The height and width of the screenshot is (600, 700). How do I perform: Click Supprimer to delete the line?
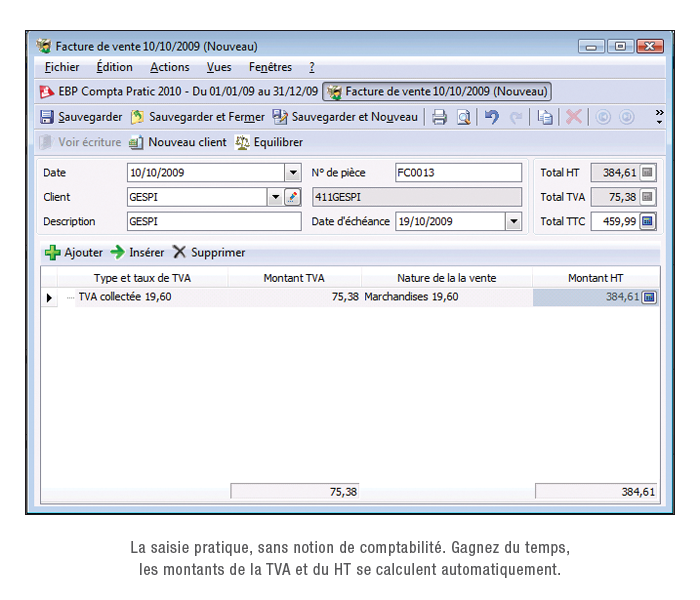(x=209, y=253)
